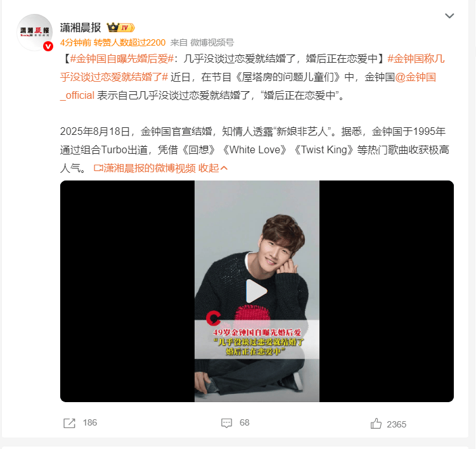476x449 pixels.
Task: Open the comments bubble icon
Action: (226, 423)
